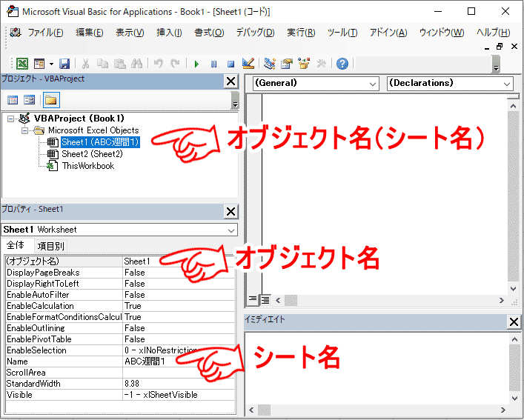Close the Immediate window panel
524x420 pixels.
(x=514, y=321)
